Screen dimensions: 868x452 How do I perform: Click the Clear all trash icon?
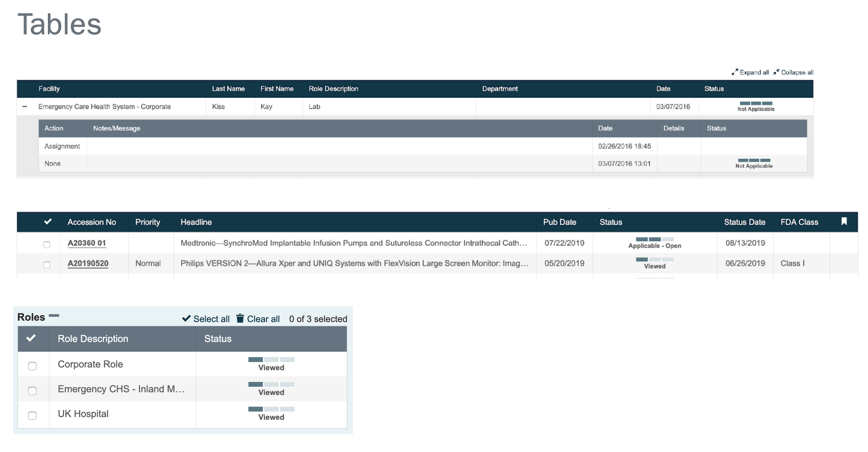(240, 319)
